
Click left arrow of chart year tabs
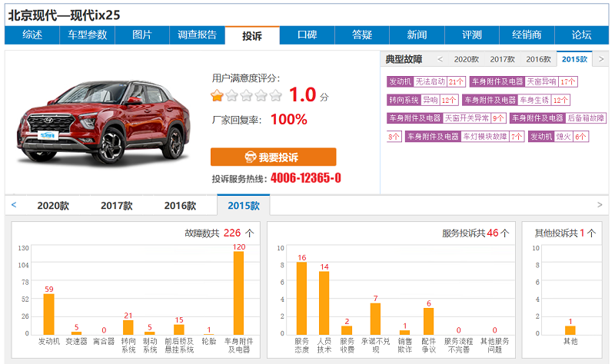click(14, 204)
